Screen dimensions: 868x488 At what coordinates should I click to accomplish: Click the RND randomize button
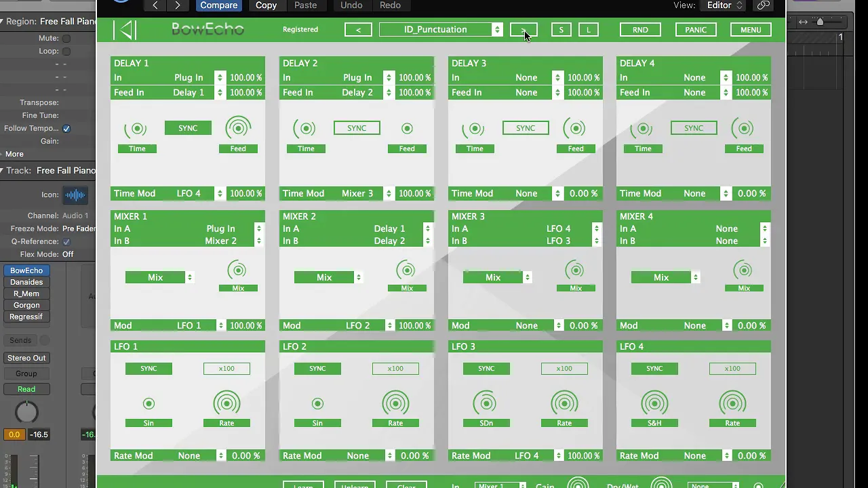click(x=640, y=30)
